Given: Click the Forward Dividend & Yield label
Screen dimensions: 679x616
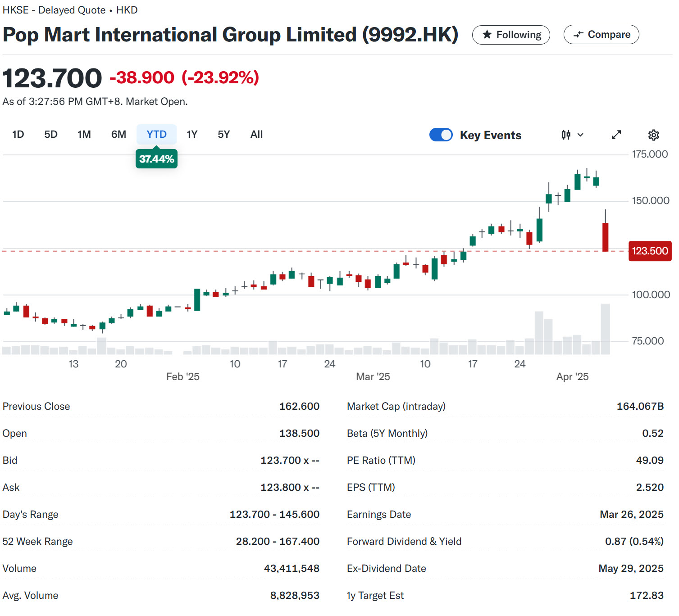Looking at the screenshot, I should pos(404,541).
